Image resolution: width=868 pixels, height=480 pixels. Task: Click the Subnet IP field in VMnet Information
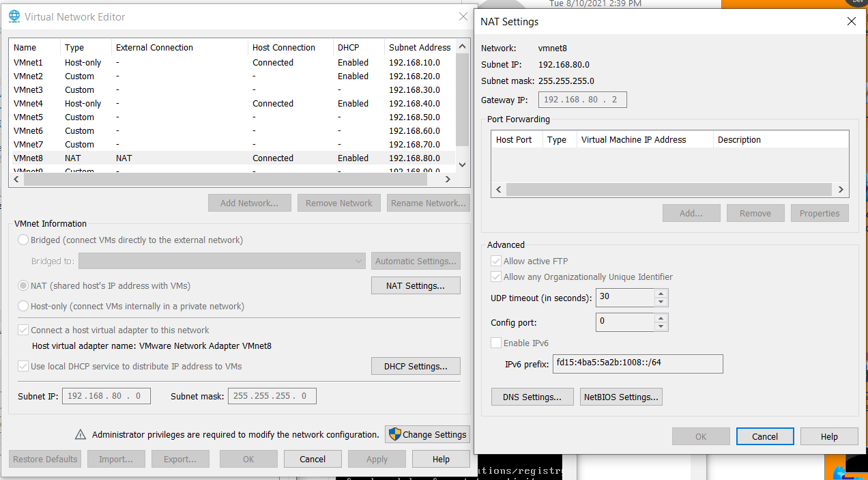106,396
